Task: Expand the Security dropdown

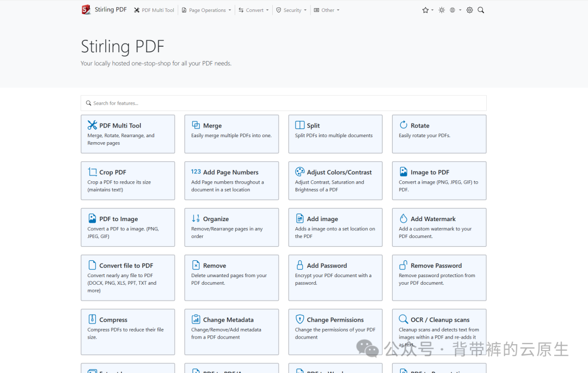Action: coord(291,10)
